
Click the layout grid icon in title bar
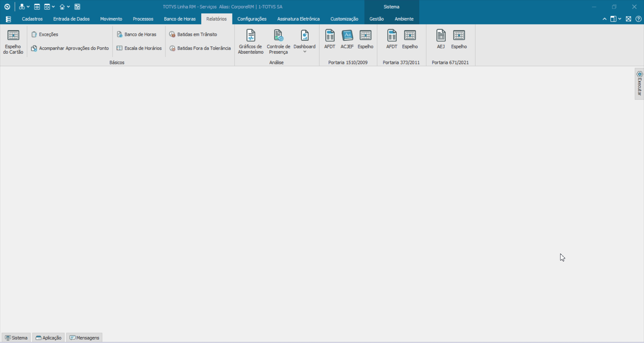point(77,7)
